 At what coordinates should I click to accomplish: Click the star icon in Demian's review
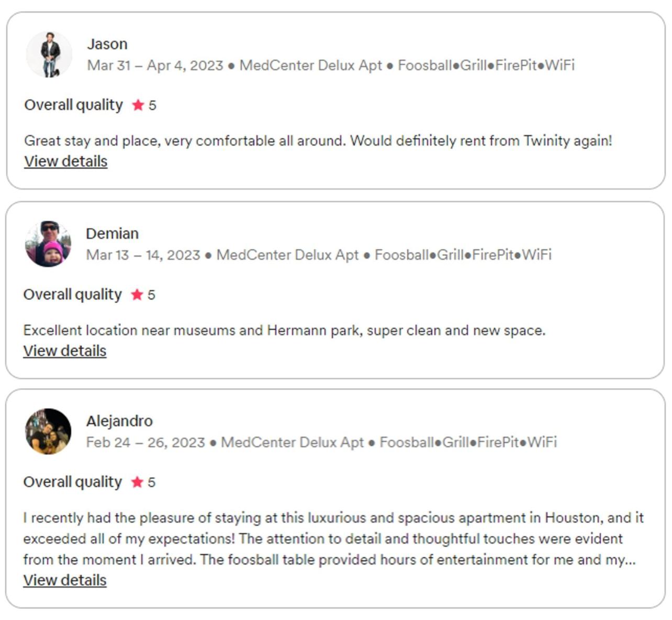tap(137, 295)
